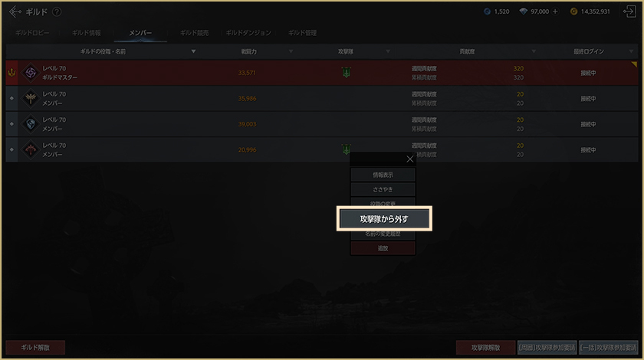Open the 戦闘力 column sort dropdown

point(291,51)
